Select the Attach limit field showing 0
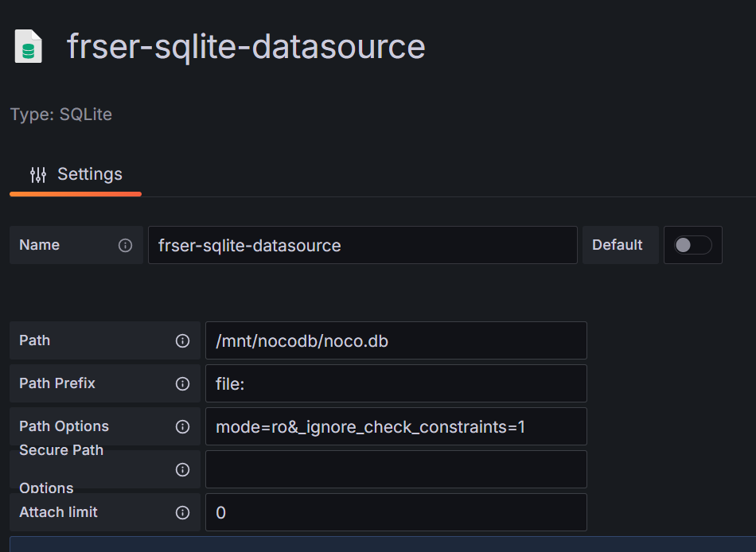 pos(396,512)
